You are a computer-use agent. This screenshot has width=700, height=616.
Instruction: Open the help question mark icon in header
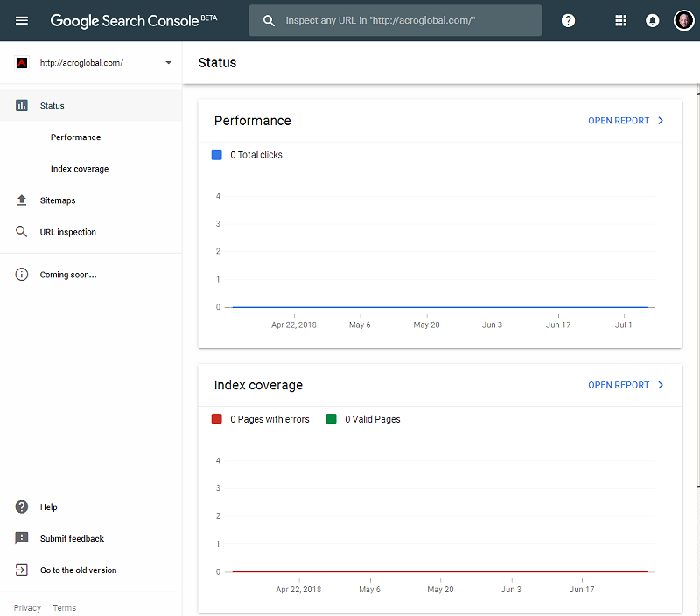pyautogui.click(x=568, y=20)
